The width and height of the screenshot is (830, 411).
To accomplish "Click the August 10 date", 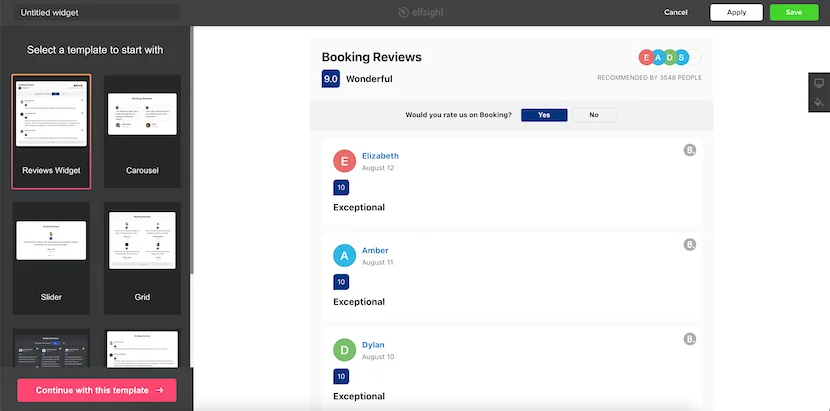I will click(x=378, y=356).
